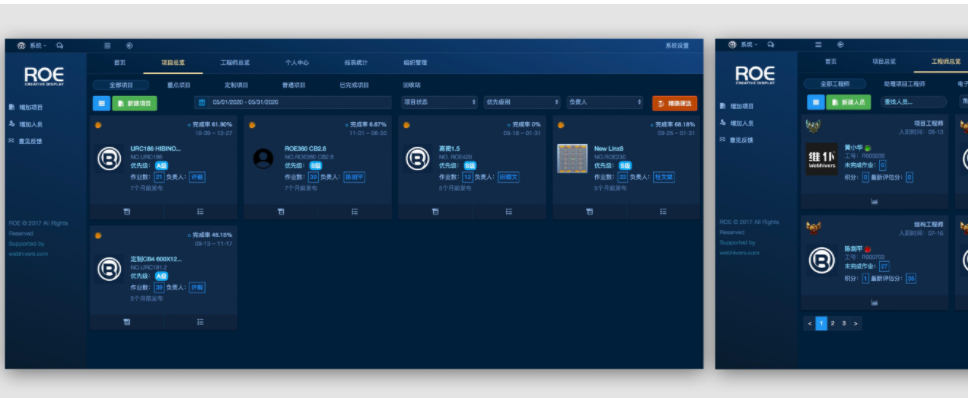The image size is (968, 398).
Task: Select 重点项目 sub-tab
Action: pos(179,85)
